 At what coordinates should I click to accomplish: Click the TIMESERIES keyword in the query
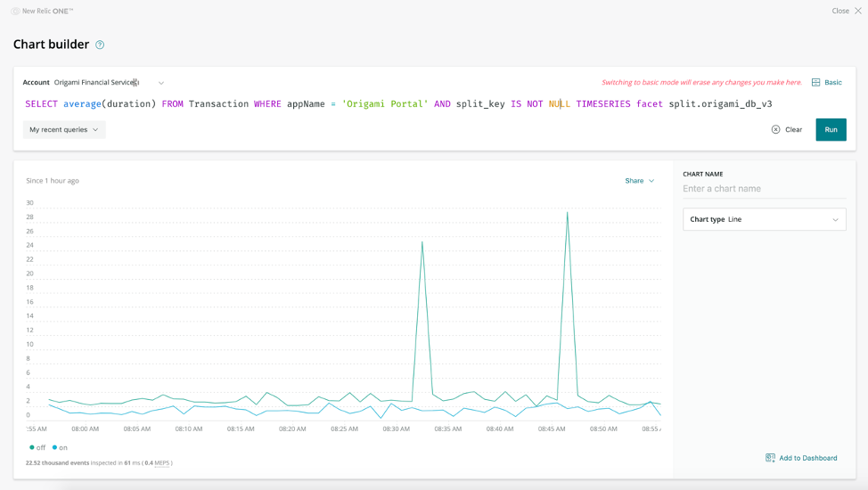(602, 104)
